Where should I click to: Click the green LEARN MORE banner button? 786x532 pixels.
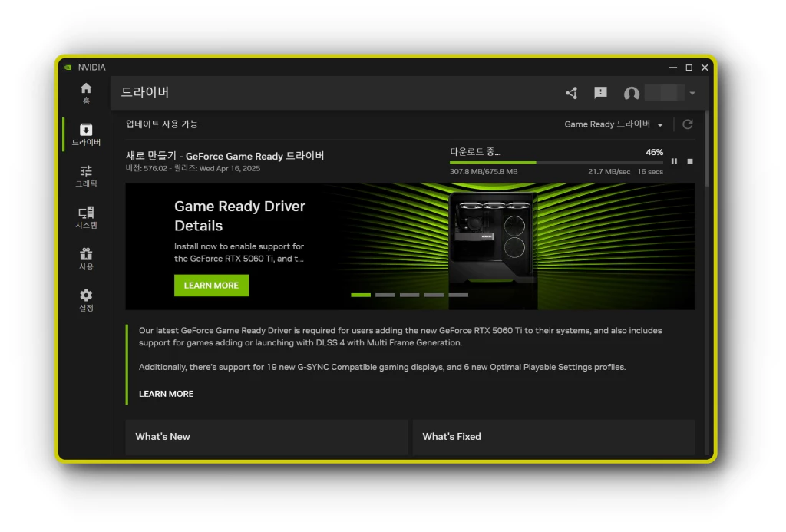point(211,286)
